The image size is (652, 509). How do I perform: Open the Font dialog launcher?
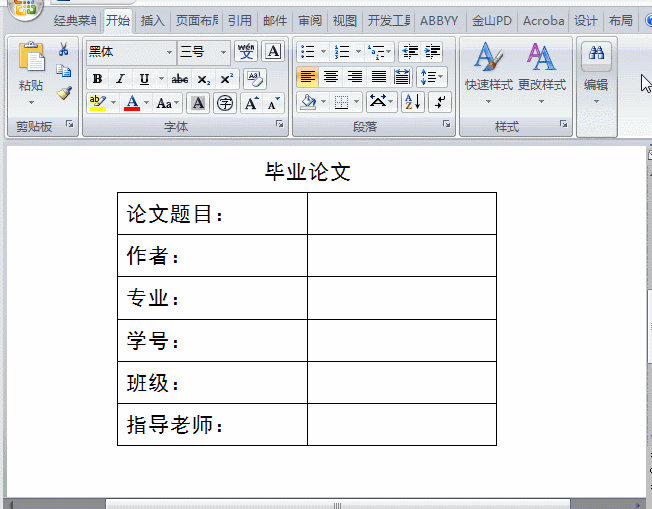(x=280, y=124)
